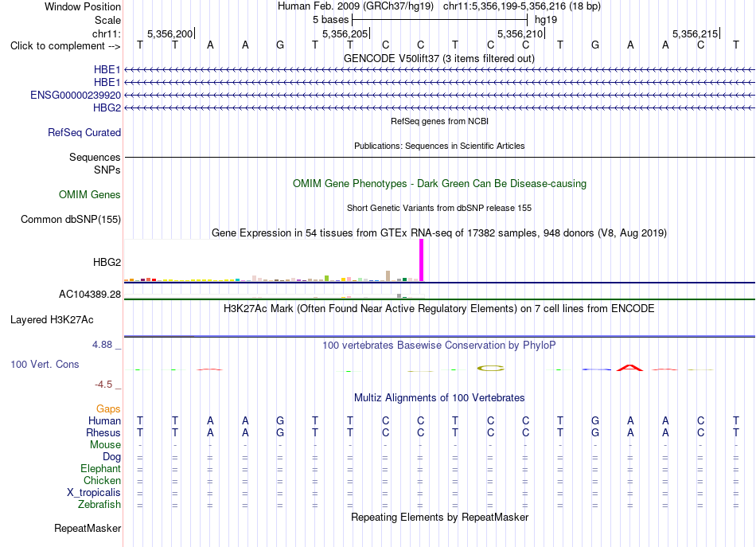Screen dimensions: 756x547
Task: Open the AC104389.28 GTEx label
Action: [x=90, y=295]
